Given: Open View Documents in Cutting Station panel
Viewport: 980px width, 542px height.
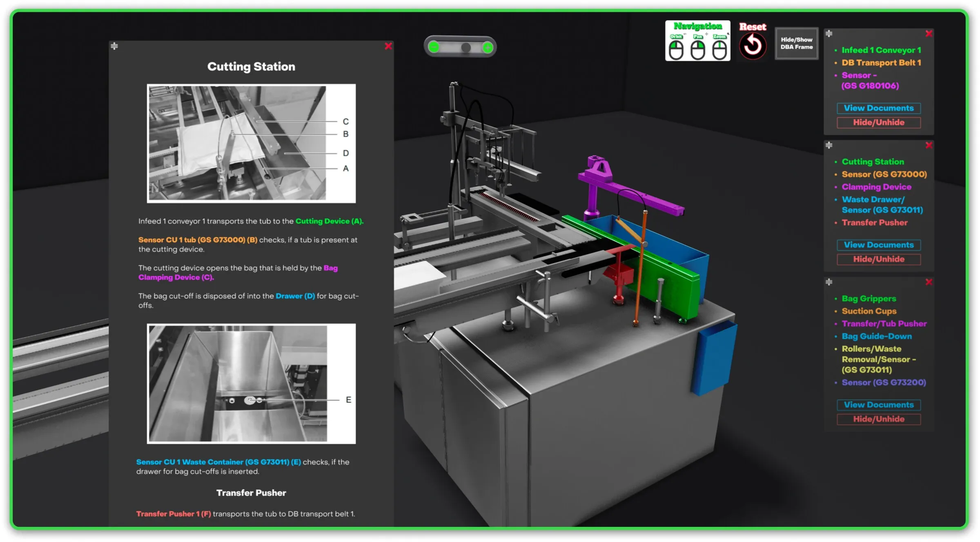Looking at the screenshot, I should pyautogui.click(x=879, y=245).
